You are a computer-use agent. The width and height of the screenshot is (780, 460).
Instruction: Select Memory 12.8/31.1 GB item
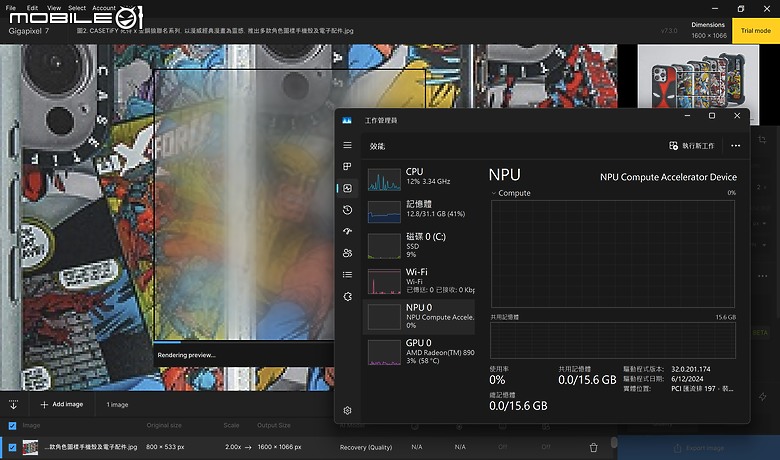point(419,210)
